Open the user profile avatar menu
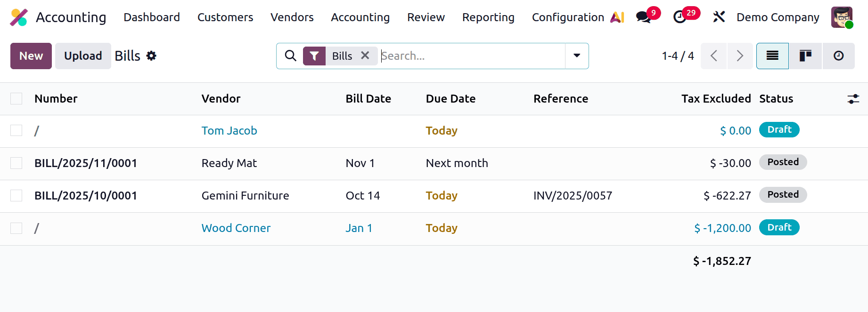 coord(842,17)
